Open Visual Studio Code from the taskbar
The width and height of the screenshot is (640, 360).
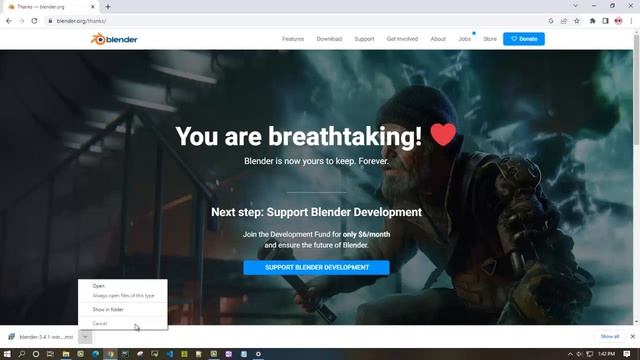[169, 354]
